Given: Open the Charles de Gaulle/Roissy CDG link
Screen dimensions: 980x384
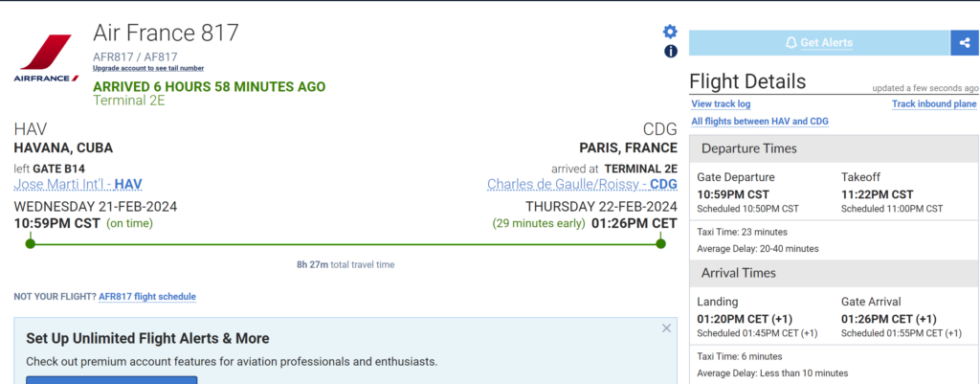Looking at the screenshot, I should 582,184.
